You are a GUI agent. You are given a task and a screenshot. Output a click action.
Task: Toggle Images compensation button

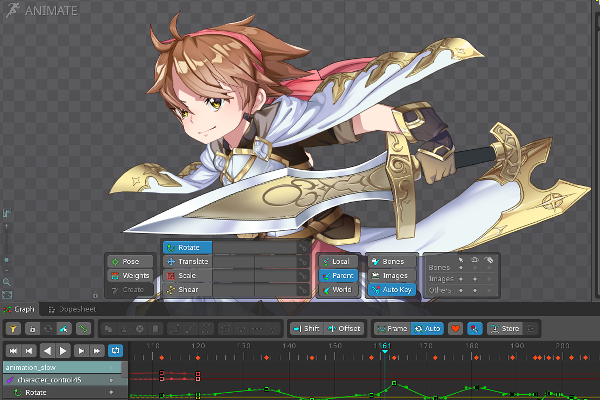tap(392, 276)
